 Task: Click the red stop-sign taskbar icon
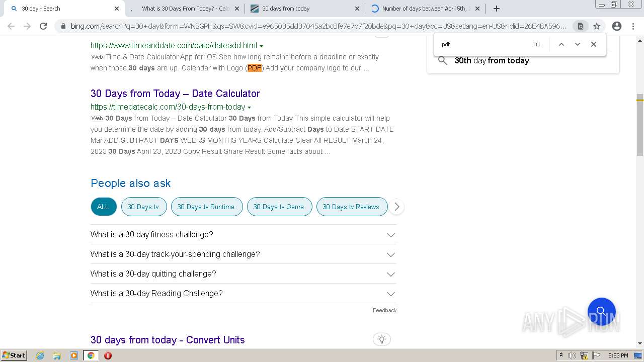108,355
